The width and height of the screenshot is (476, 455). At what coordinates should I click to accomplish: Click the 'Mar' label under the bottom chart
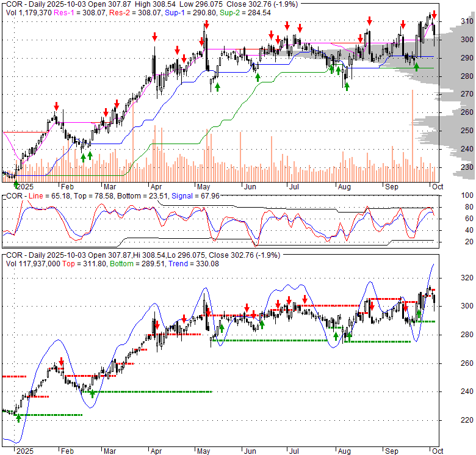pos(110,451)
